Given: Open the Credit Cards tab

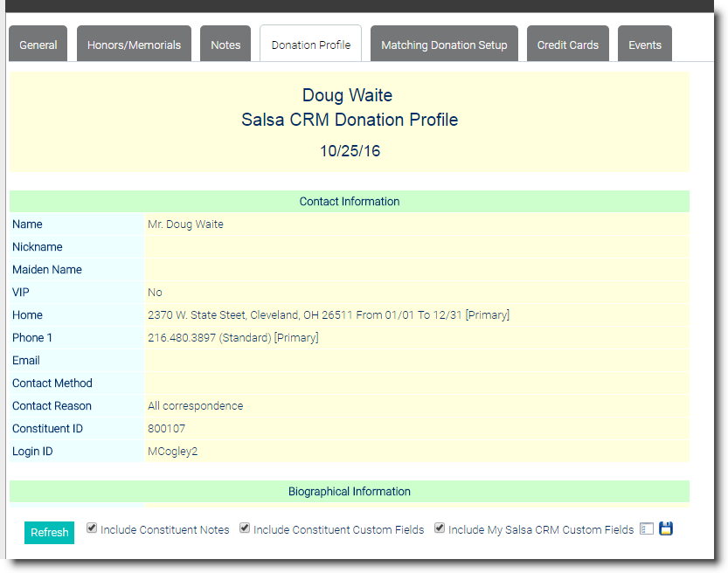Looking at the screenshot, I should [x=568, y=45].
